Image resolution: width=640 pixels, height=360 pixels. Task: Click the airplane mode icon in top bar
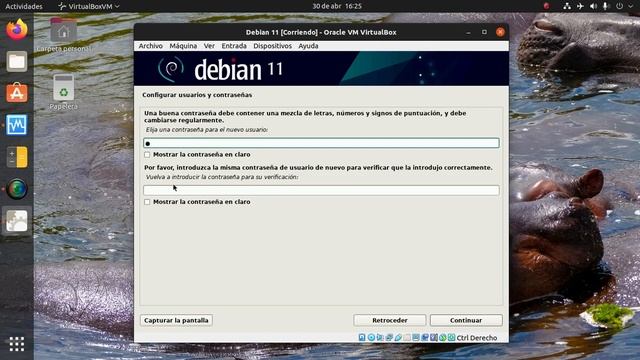580,6
